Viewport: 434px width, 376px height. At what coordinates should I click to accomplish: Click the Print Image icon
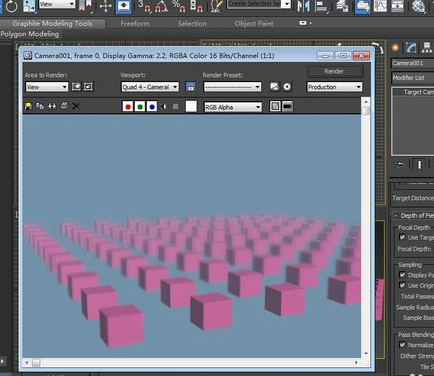pyautogui.click(x=64, y=106)
